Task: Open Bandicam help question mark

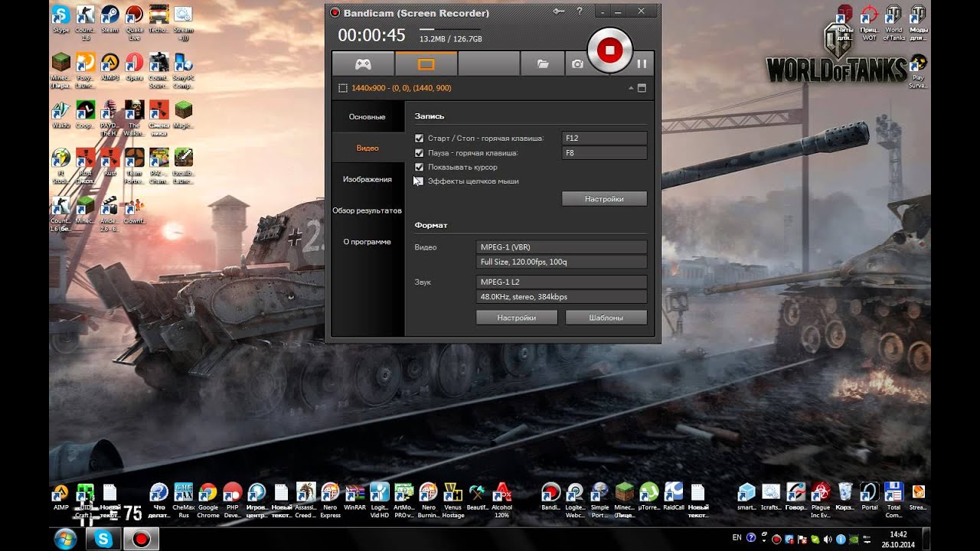Action: click(x=580, y=11)
